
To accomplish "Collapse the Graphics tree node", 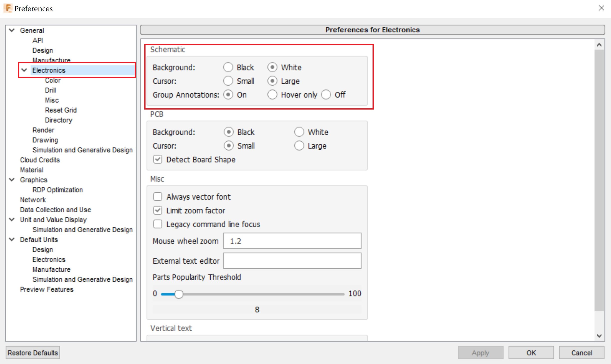I will 12,180.
